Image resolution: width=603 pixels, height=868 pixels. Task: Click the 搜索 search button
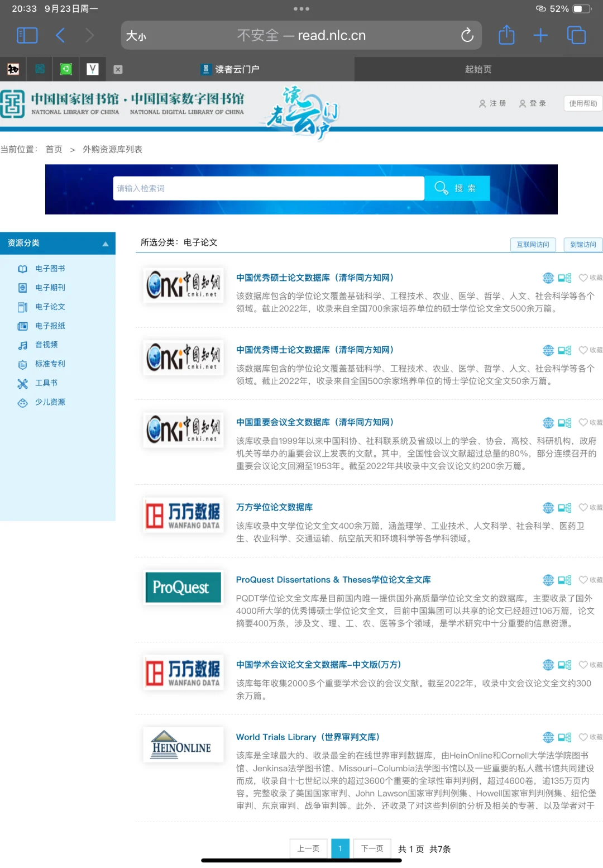click(457, 188)
